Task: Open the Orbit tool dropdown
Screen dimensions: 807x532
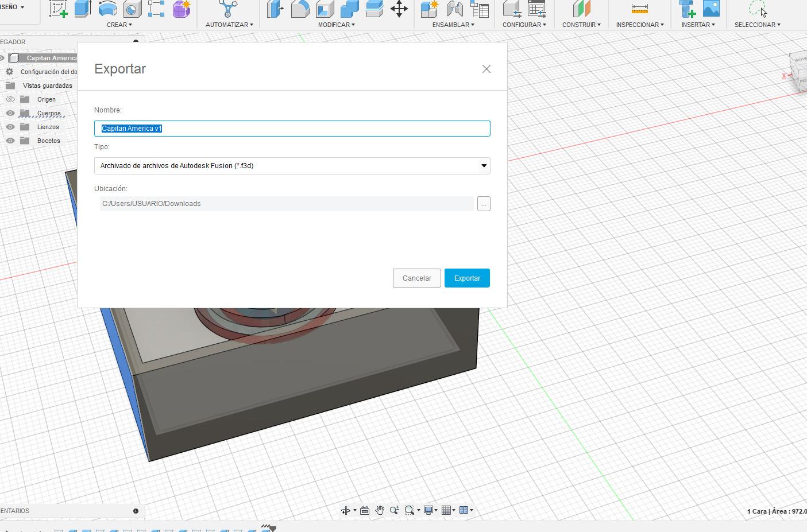Action: [x=354, y=510]
